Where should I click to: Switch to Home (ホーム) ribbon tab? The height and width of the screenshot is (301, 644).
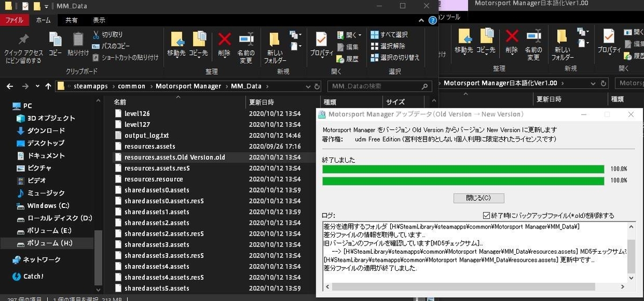click(x=43, y=20)
